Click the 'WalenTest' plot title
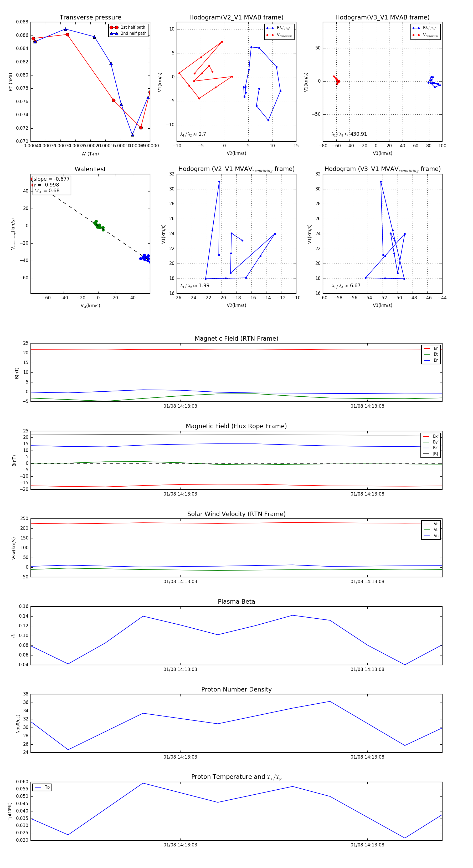Screen dimensions: 473x868 90,169
